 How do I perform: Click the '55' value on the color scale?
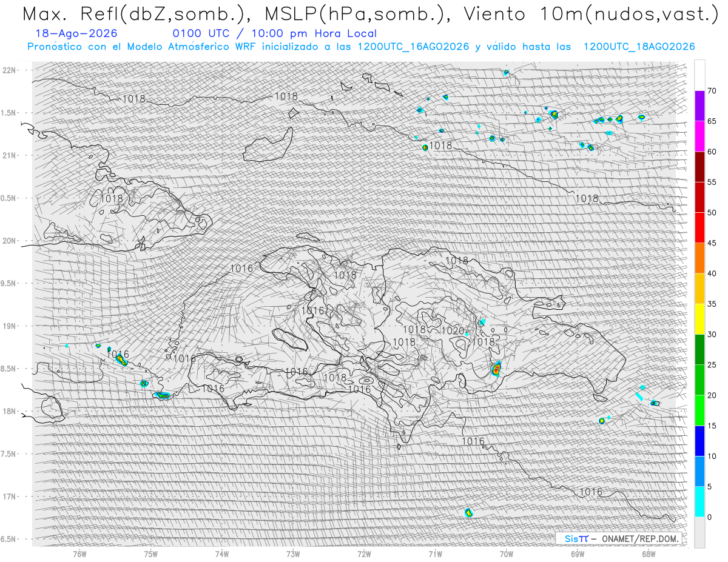point(712,182)
